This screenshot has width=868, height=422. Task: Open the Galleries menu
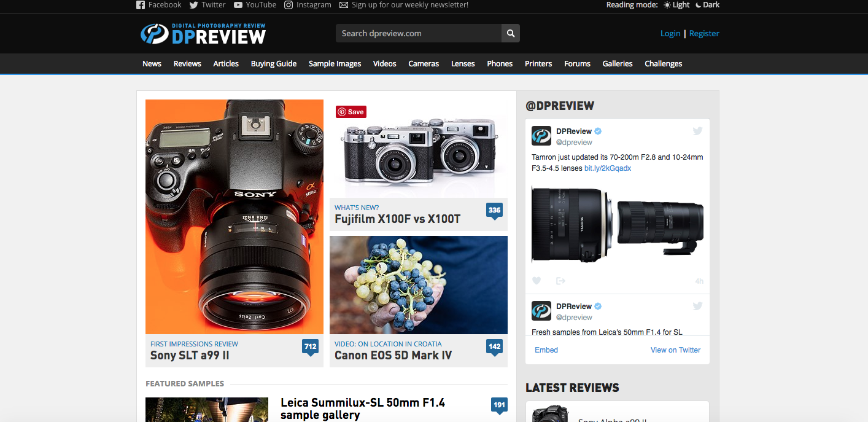click(x=618, y=64)
